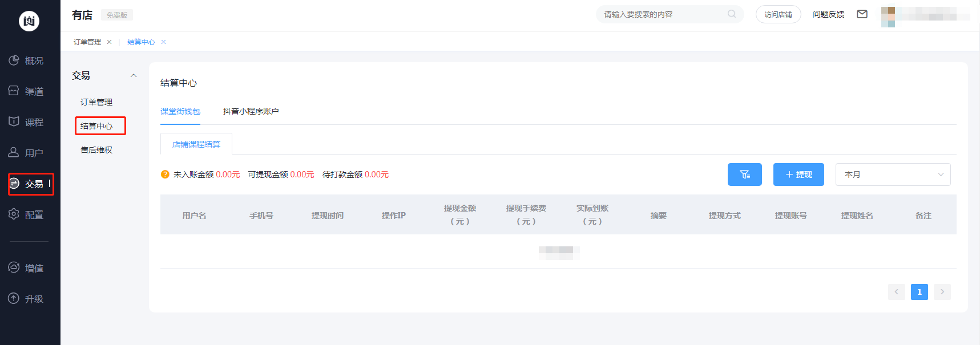The image size is (980, 345).
Task: Collapse the 交易 submenu chevron
Action: tap(134, 76)
